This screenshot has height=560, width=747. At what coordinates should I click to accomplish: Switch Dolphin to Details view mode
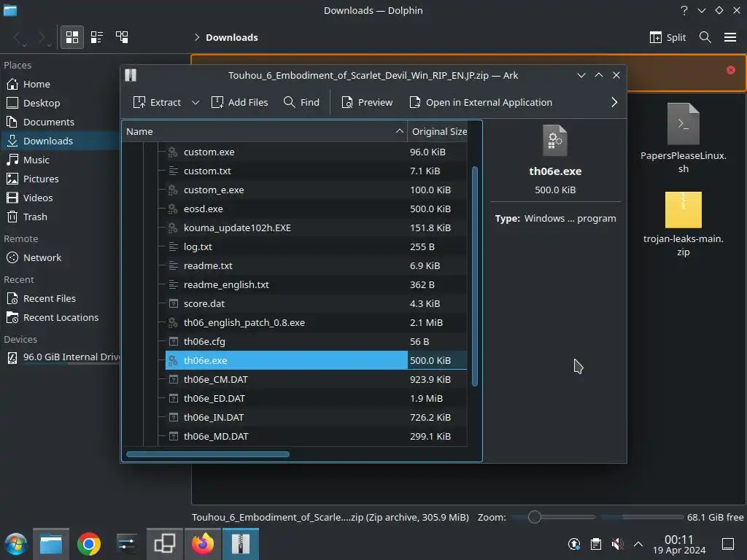tap(122, 37)
